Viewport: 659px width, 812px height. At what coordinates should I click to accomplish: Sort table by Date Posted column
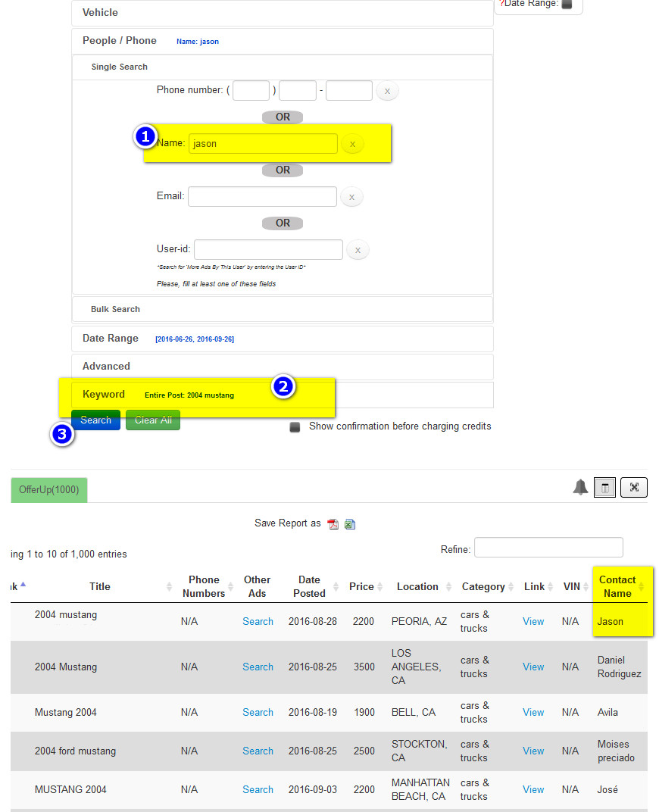310,587
